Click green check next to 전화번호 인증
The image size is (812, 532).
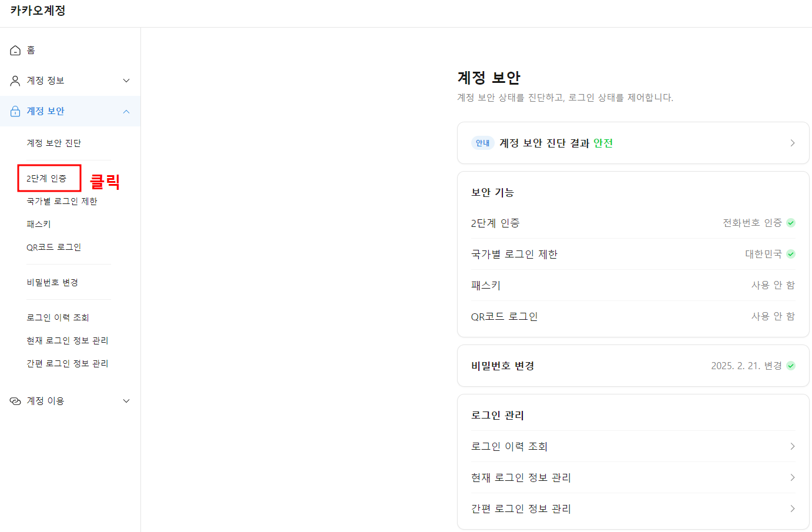[791, 223]
